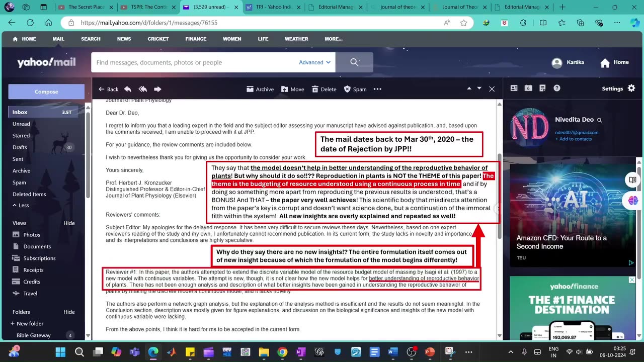Open Yahoo HOME from top navigation
Viewport: 644px width, 362px height.
24,39
